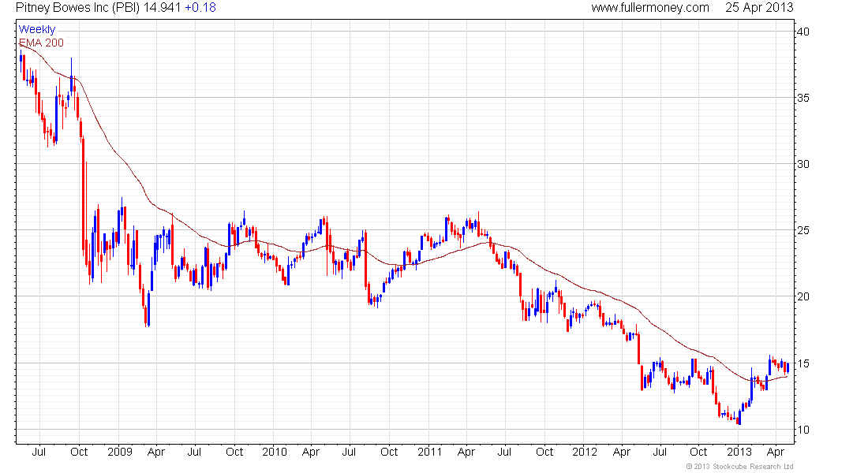Click the y-axis label 20
This screenshot has height=473, width=868.
[x=803, y=296]
